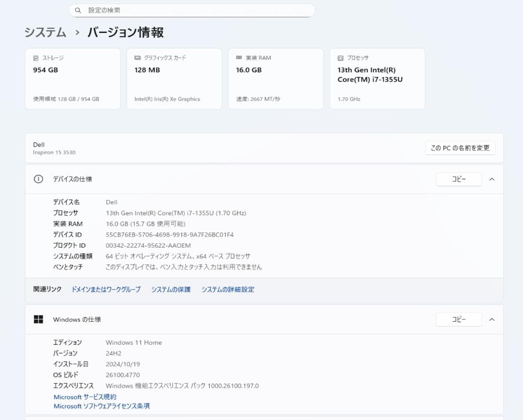Screen dimensions: 523x420
Task: Open ドメインまたはワークグループ link
Action: [106, 289]
